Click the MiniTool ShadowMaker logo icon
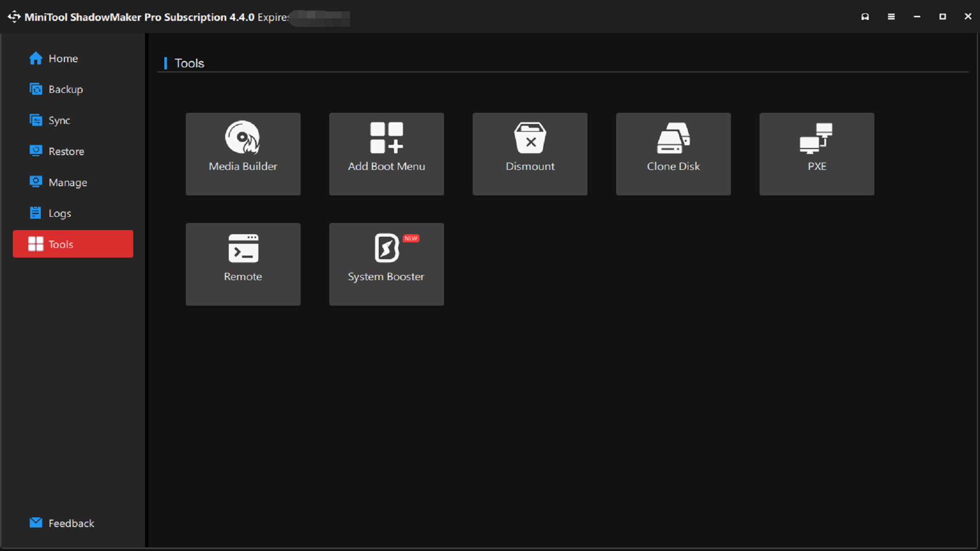The width and height of the screenshot is (980, 551). click(14, 17)
